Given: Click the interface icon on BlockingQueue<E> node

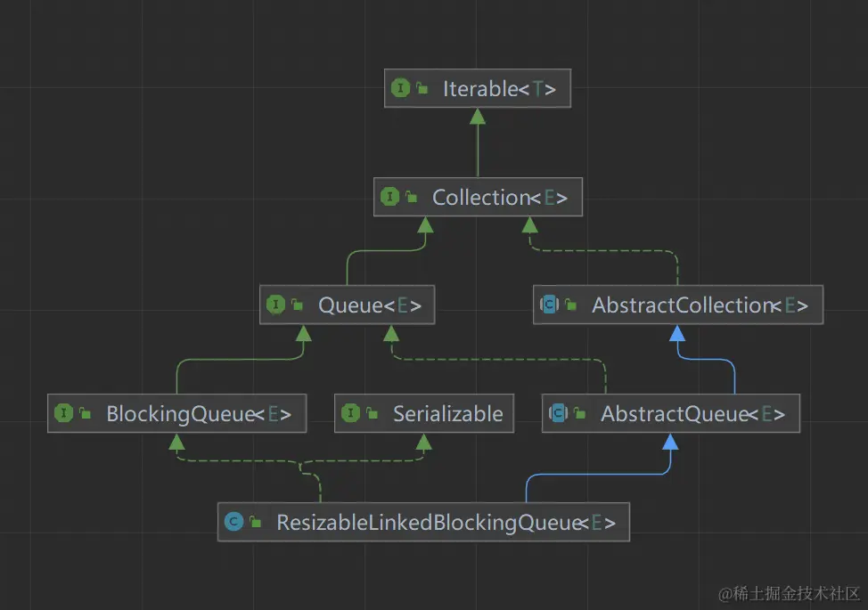Looking at the screenshot, I should (63, 412).
